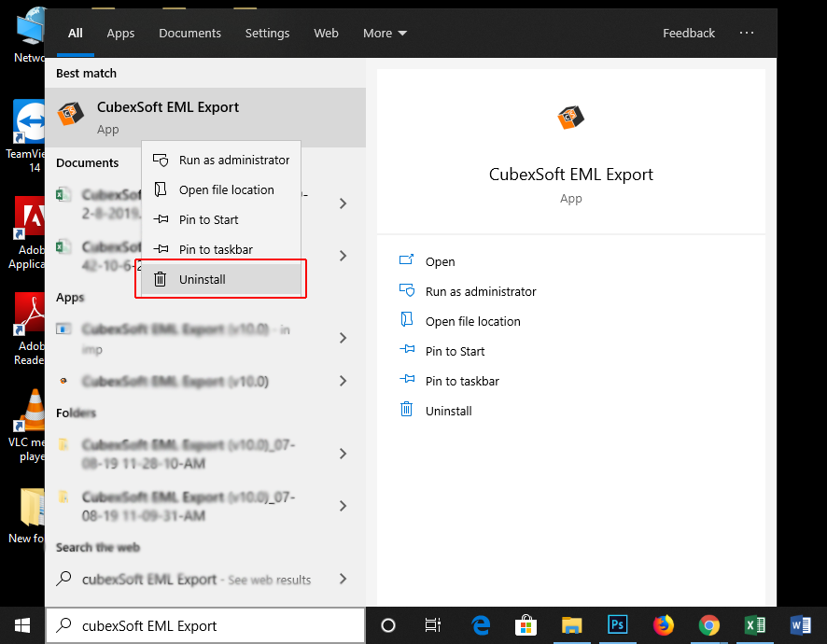827x644 pixels.
Task: Expand the See web results arrow
Action: click(x=343, y=579)
